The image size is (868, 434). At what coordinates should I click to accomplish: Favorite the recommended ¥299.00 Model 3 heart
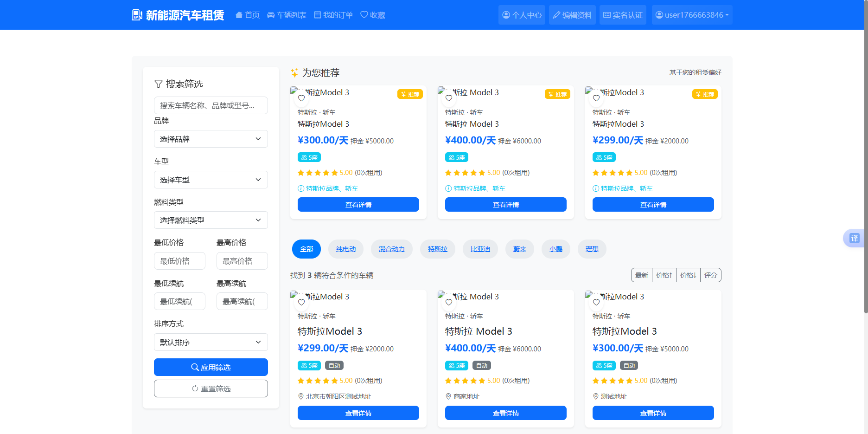point(596,98)
